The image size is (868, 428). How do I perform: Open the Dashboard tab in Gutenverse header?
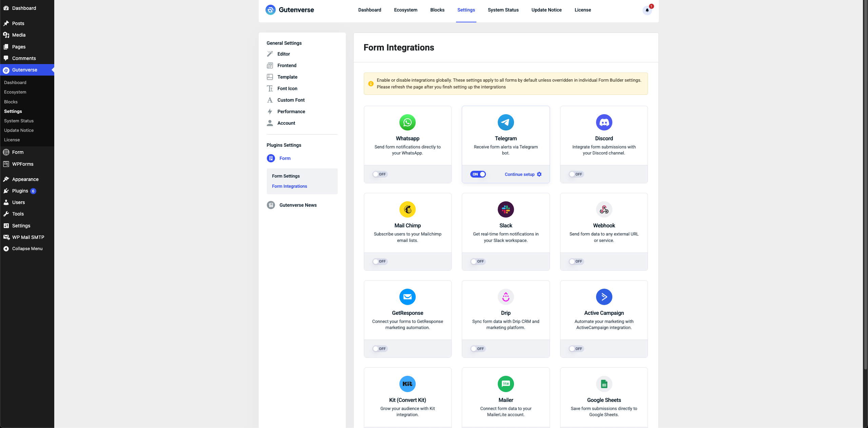(x=370, y=10)
